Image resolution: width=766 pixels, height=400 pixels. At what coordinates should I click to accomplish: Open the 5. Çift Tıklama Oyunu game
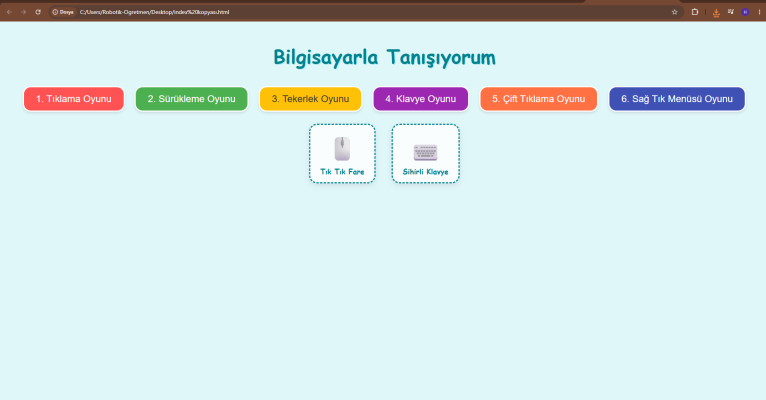pyautogui.click(x=538, y=99)
